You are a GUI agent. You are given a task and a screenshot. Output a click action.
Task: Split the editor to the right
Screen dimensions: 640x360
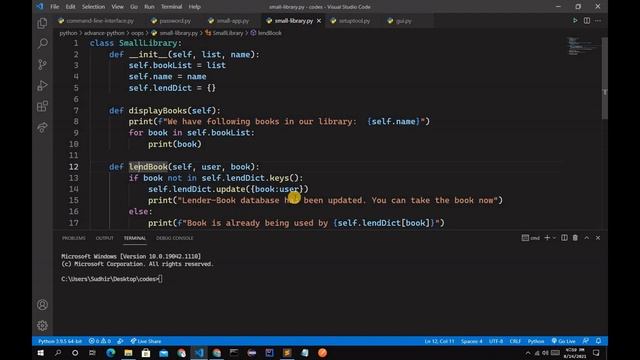coord(587,20)
